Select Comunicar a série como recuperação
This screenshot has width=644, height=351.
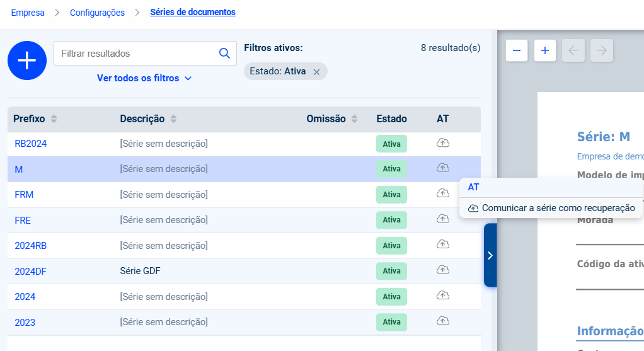[551, 208]
